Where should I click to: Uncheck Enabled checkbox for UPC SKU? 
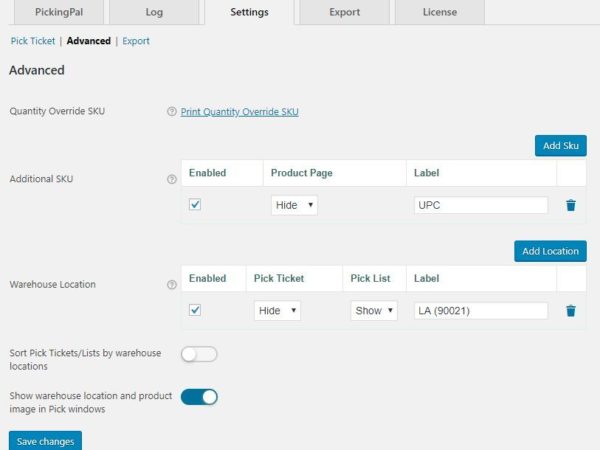point(195,204)
